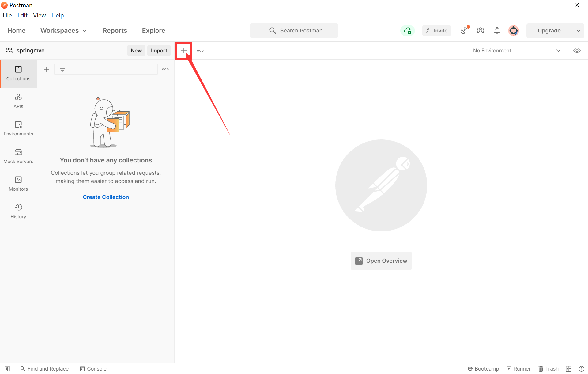Open Find and Replace
The width and height of the screenshot is (588, 374).
click(x=44, y=369)
